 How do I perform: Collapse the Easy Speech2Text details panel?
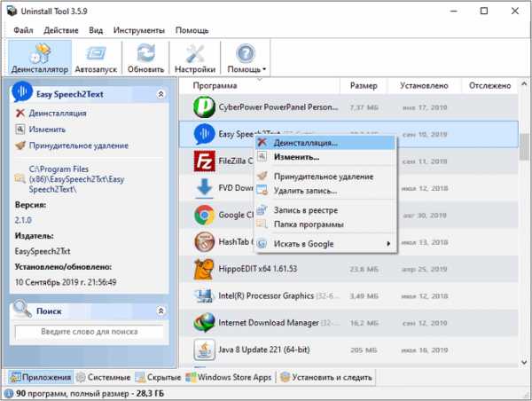click(x=160, y=94)
